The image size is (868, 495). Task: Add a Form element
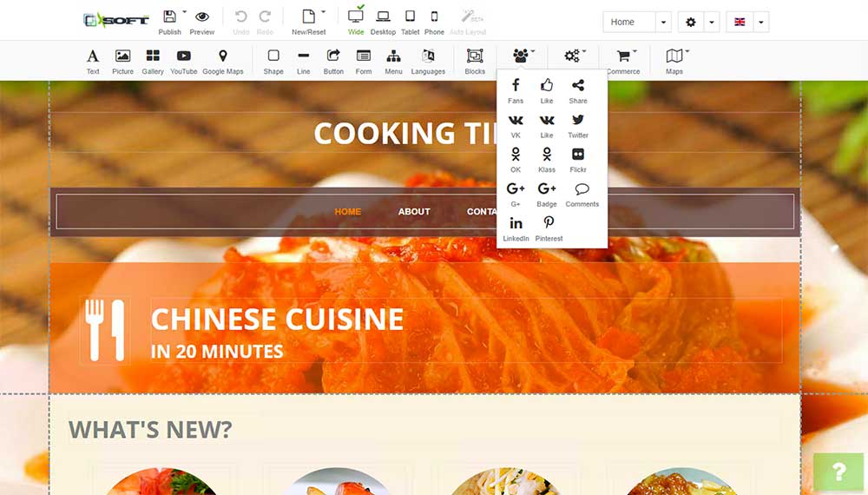pyautogui.click(x=364, y=61)
